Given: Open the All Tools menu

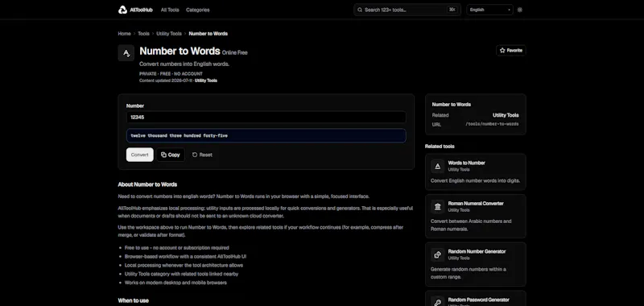Looking at the screenshot, I should click(x=170, y=10).
